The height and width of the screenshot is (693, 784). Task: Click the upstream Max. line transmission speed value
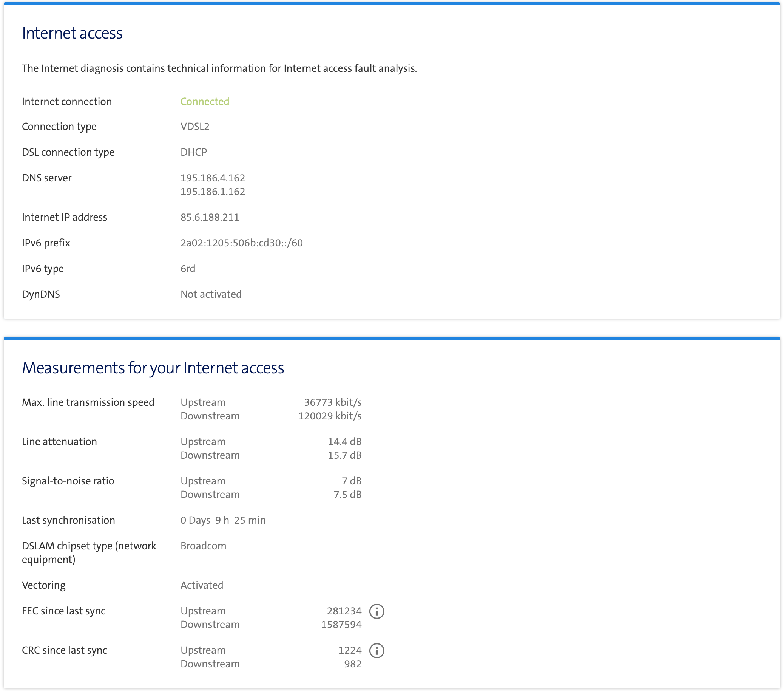[332, 402]
